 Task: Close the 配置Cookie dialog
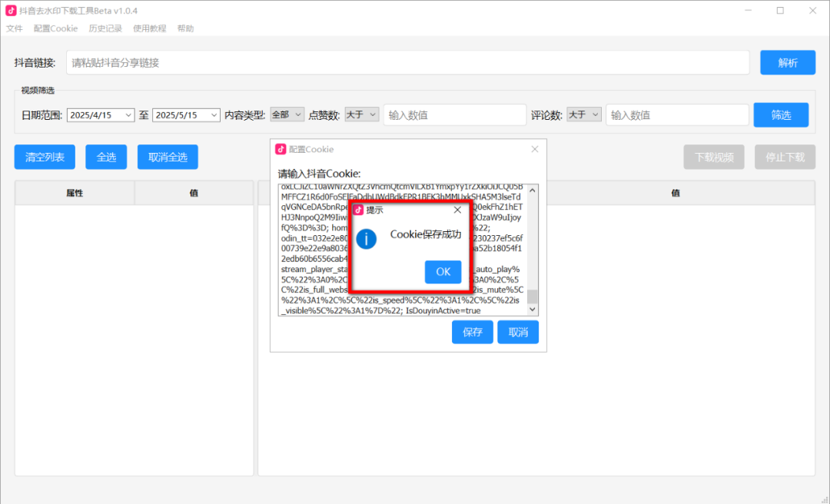coord(535,149)
